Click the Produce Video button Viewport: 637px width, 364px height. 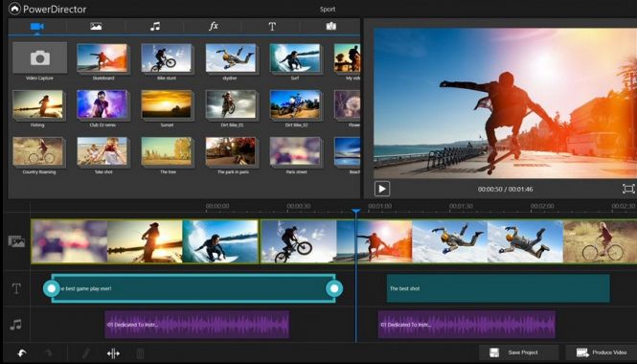tap(602, 353)
